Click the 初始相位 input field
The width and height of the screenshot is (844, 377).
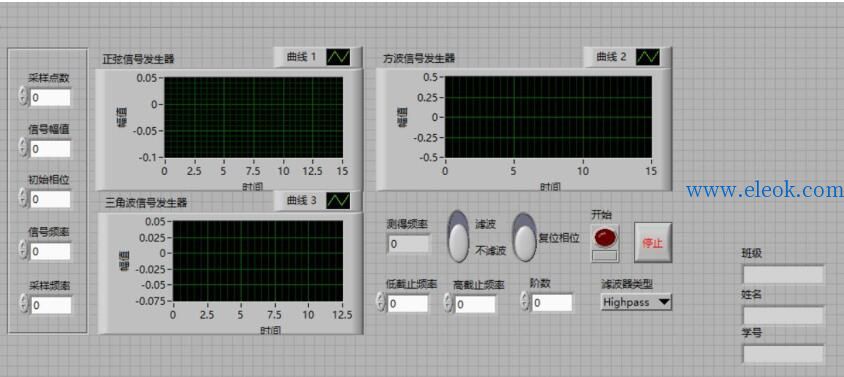coord(50,199)
